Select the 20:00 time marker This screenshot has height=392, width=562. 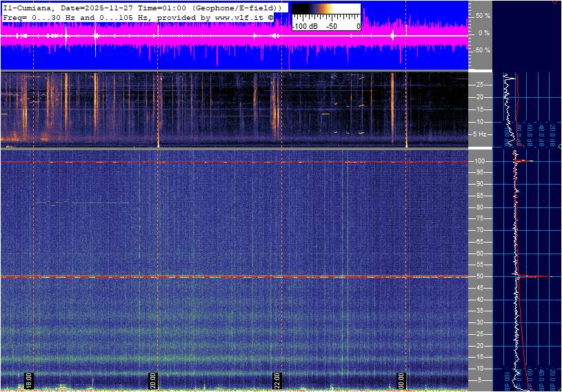click(x=154, y=380)
